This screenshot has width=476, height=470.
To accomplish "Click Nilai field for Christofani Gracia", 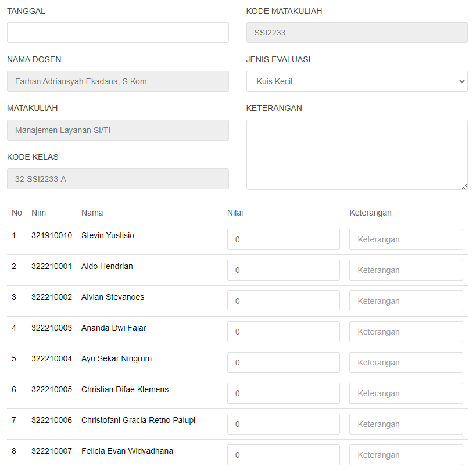I will coord(283,424).
